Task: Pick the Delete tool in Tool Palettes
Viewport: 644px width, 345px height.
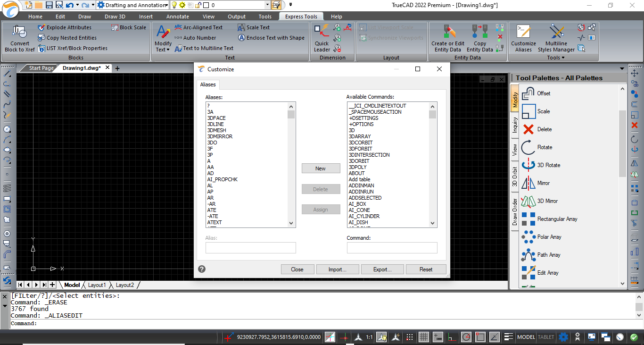Action: 537,129
